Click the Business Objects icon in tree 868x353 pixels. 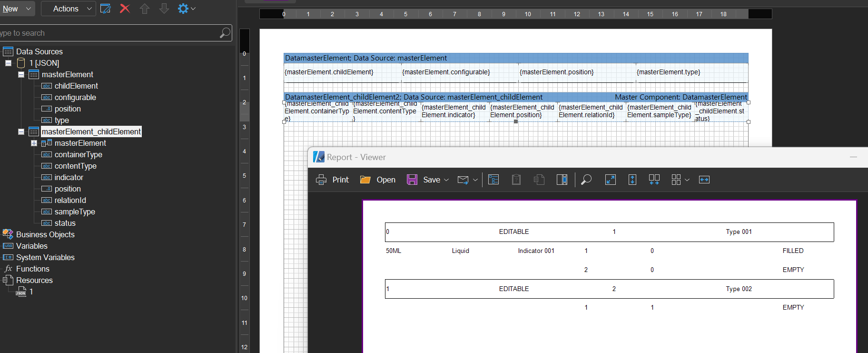point(8,234)
